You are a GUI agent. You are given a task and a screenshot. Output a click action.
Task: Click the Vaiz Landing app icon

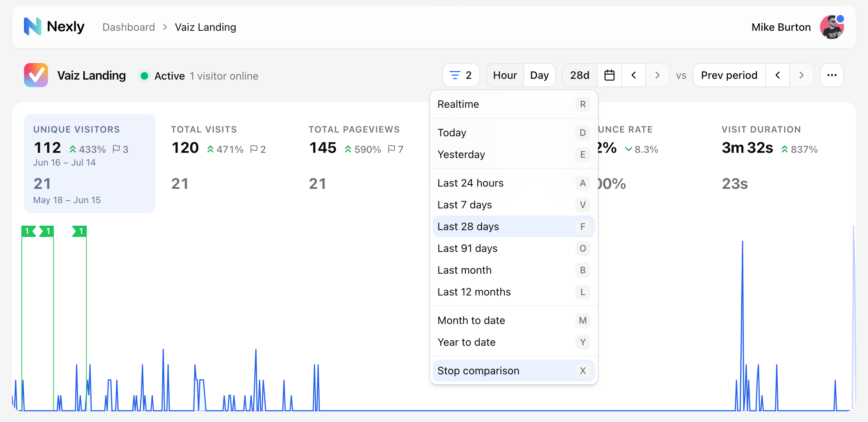click(36, 75)
